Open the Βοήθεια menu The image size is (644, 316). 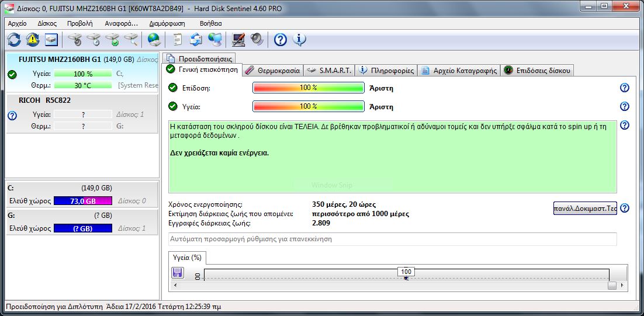click(211, 23)
